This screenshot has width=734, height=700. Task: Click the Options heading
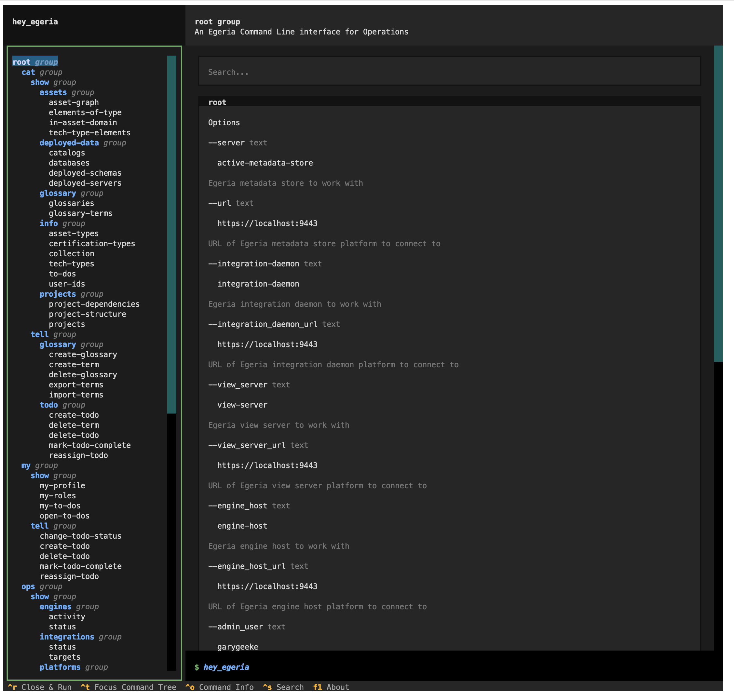tap(224, 122)
